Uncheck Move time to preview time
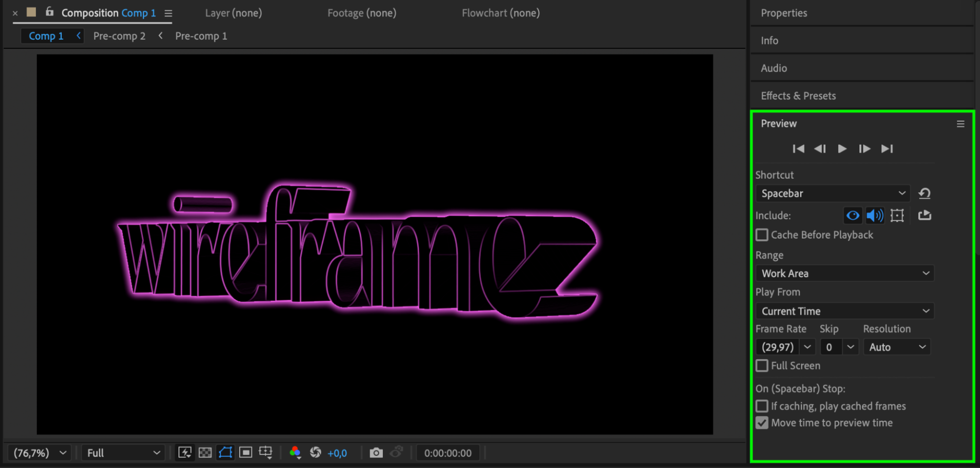The height and width of the screenshot is (468, 980). click(762, 423)
